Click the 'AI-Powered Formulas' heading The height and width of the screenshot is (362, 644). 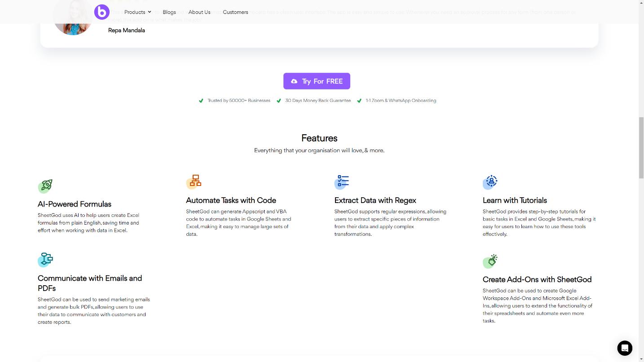tap(75, 204)
